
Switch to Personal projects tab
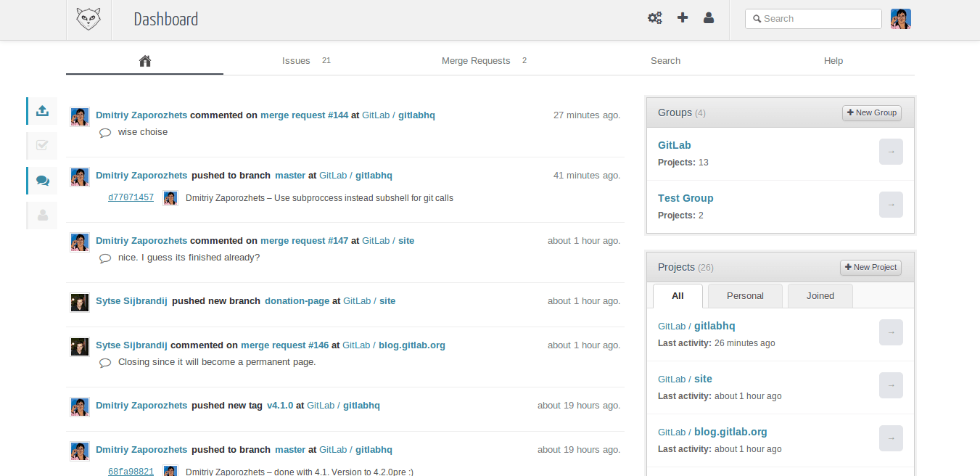745,296
